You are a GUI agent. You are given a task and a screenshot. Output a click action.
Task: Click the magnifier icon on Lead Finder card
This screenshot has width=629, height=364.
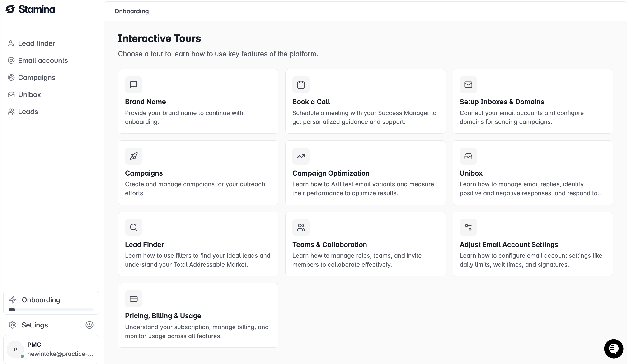134,227
